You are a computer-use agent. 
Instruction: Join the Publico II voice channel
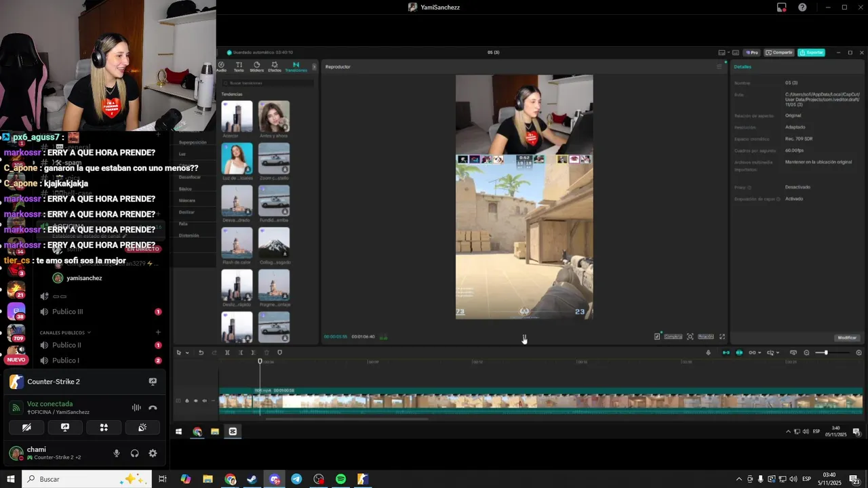[66, 345]
